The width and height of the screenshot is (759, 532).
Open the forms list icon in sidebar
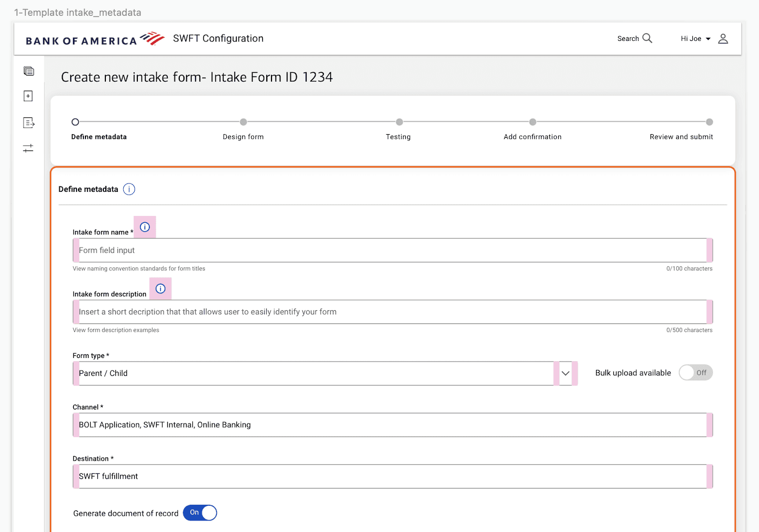29,71
